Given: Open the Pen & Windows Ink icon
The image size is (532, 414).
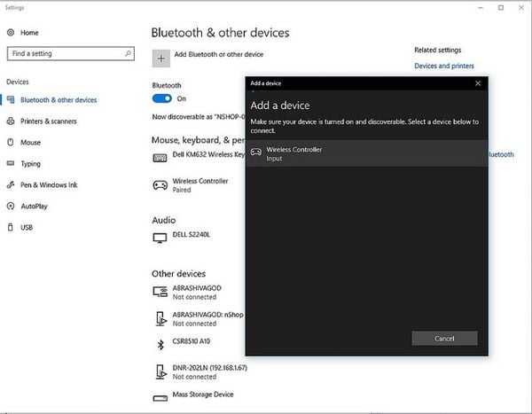Looking at the screenshot, I should (11, 184).
